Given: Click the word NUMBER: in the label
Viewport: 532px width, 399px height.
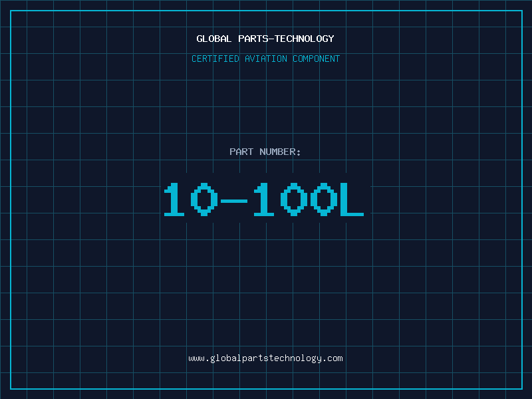Looking at the screenshot, I should click(280, 152).
